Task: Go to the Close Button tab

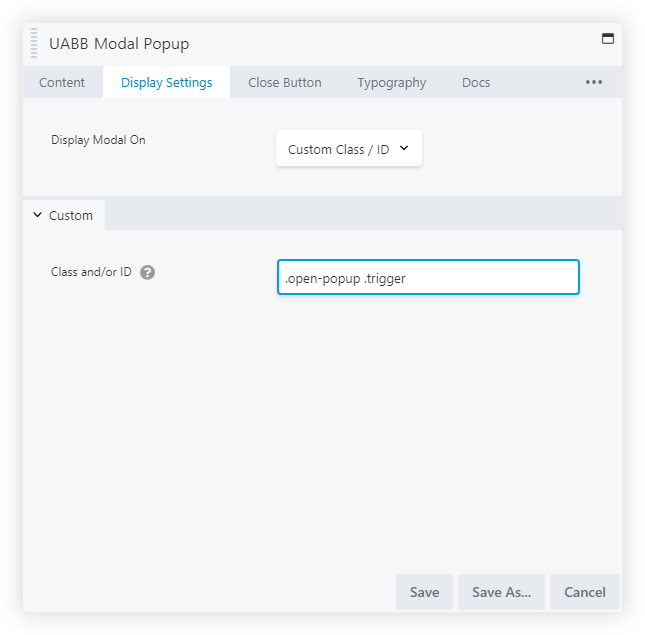Action: point(285,83)
